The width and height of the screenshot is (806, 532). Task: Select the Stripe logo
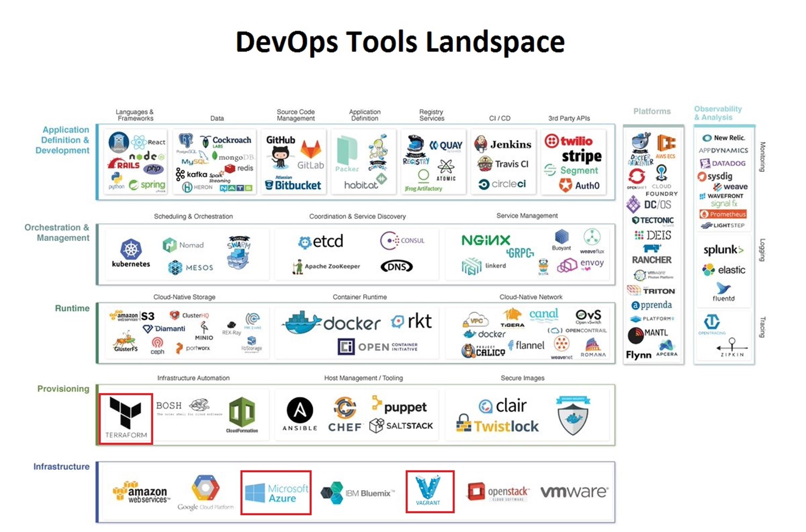[x=581, y=156]
